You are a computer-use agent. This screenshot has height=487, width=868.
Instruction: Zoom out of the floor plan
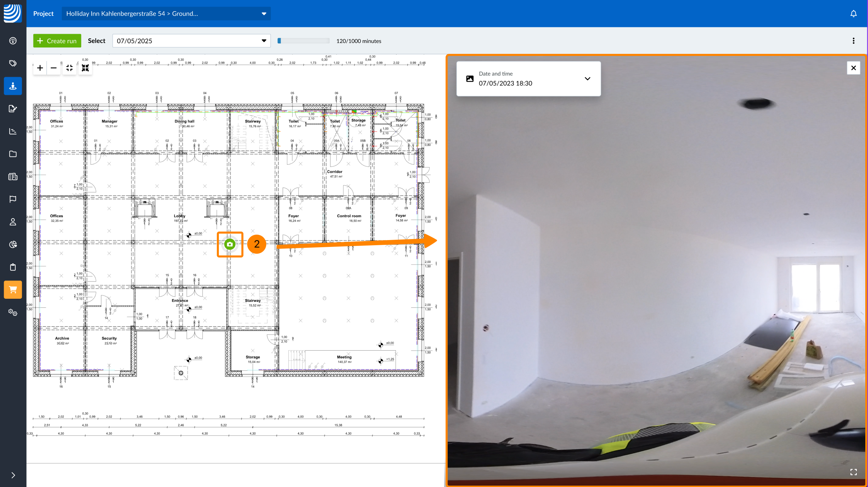point(54,68)
